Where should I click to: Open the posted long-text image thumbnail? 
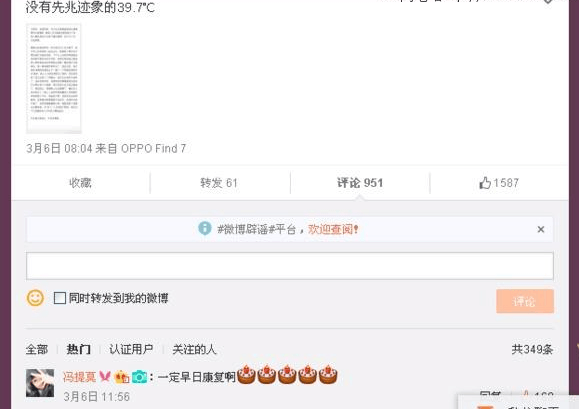coord(54,78)
